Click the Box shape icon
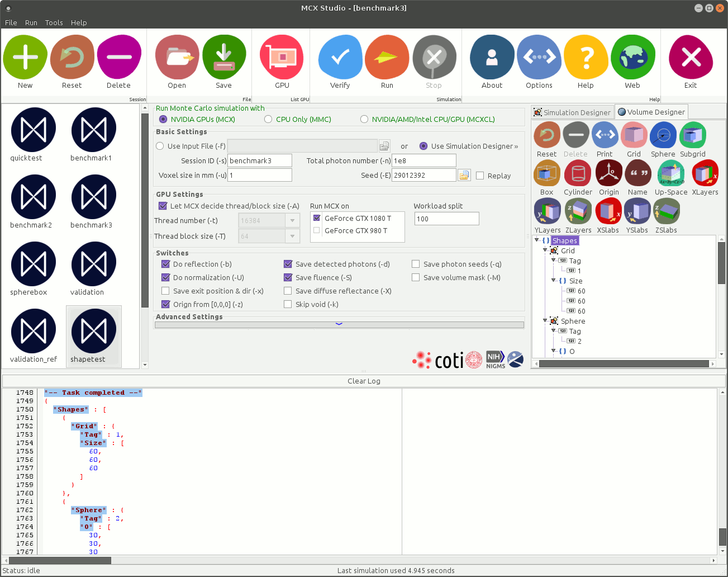Image resolution: width=728 pixels, height=577 pixels. click(546, 174)
